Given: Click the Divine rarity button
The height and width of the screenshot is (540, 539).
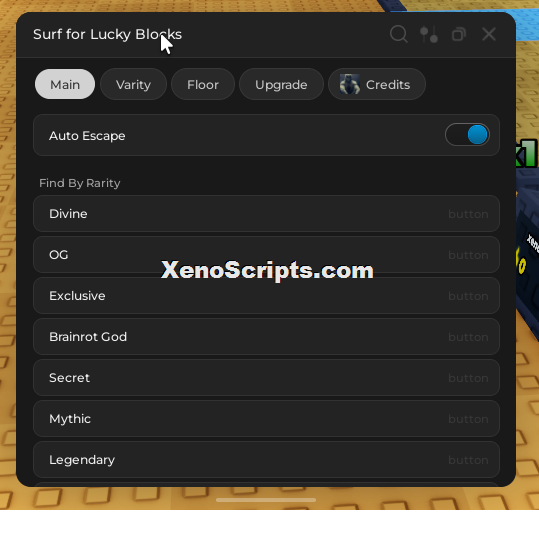Looking at the screenshot, I should (266, 214).
